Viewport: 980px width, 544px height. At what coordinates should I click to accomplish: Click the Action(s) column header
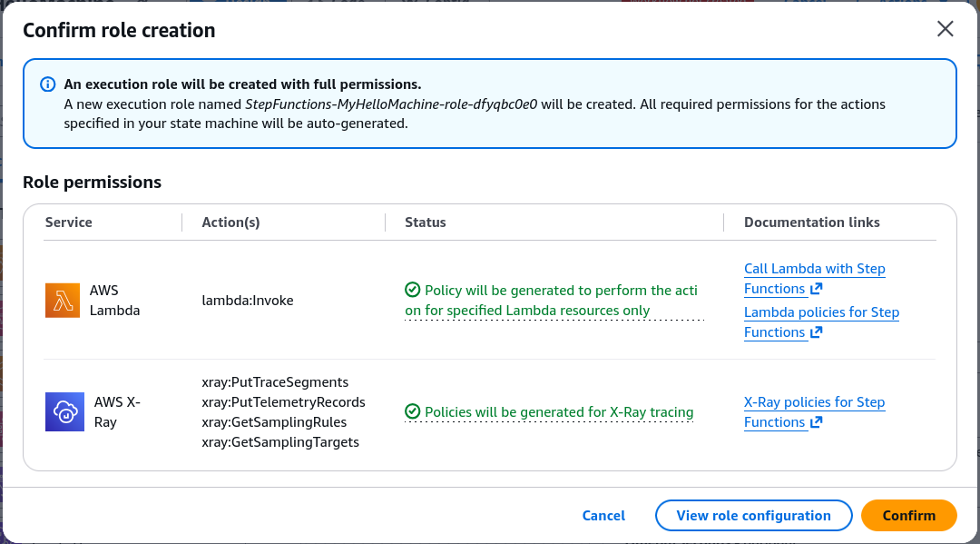pyautogui.click(x=230, y=222)
